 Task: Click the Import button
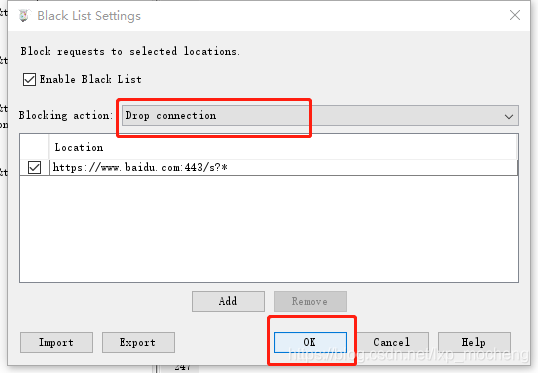point(56,342)
